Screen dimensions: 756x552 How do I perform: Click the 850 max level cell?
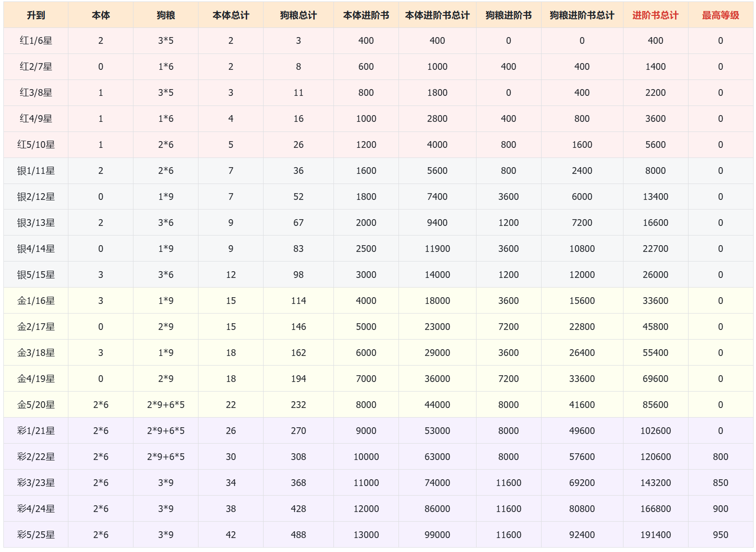[x=720, y=483]
